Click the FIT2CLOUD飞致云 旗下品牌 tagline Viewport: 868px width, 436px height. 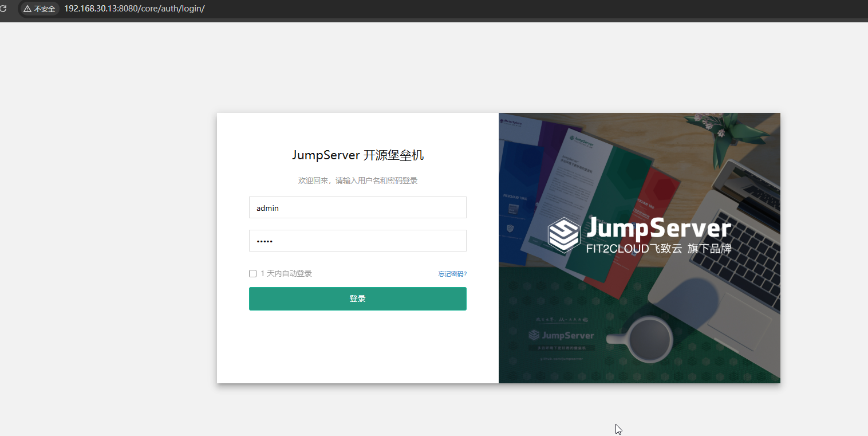[658, 249]
